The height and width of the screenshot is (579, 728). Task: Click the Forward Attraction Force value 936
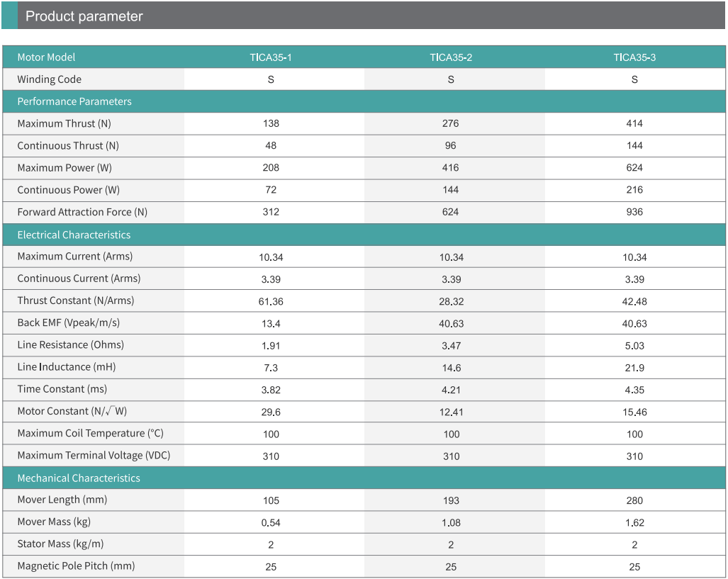pos(634,212)
